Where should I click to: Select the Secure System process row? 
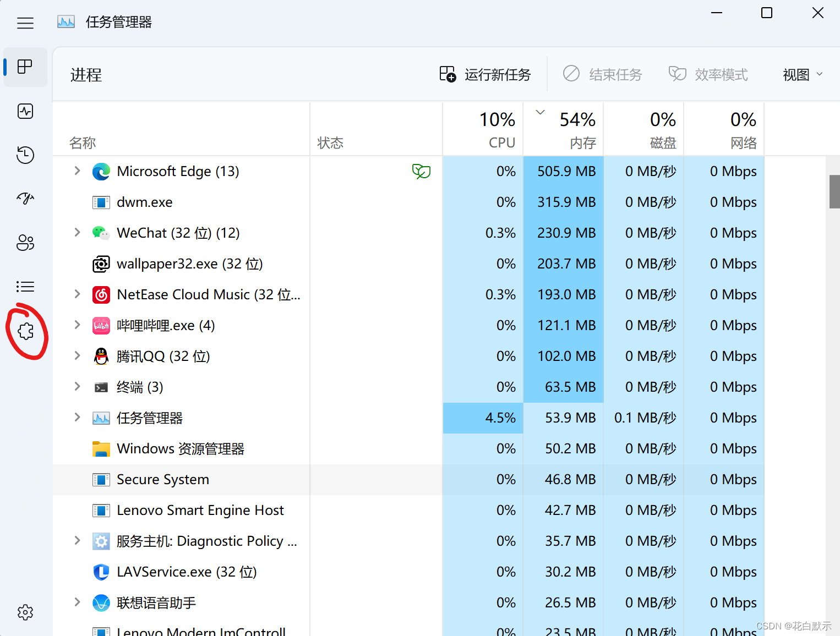[x=163, y=479]
